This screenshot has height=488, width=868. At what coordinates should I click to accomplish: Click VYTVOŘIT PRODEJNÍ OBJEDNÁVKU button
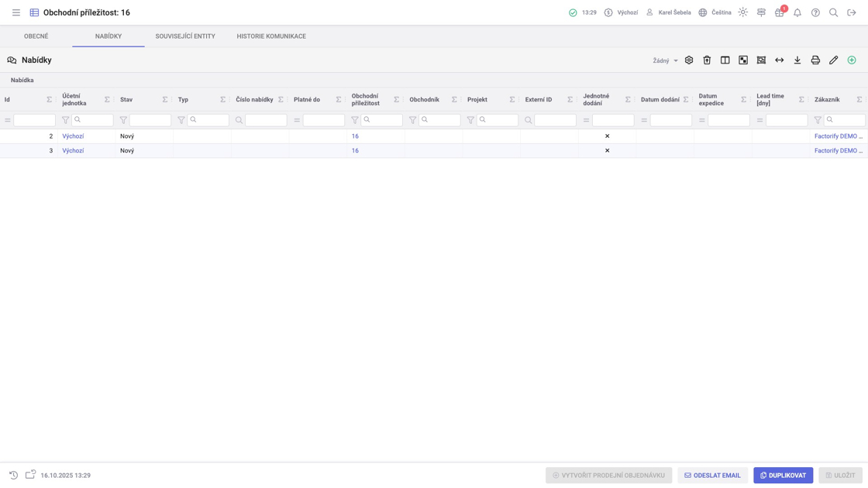coord(608,476)
